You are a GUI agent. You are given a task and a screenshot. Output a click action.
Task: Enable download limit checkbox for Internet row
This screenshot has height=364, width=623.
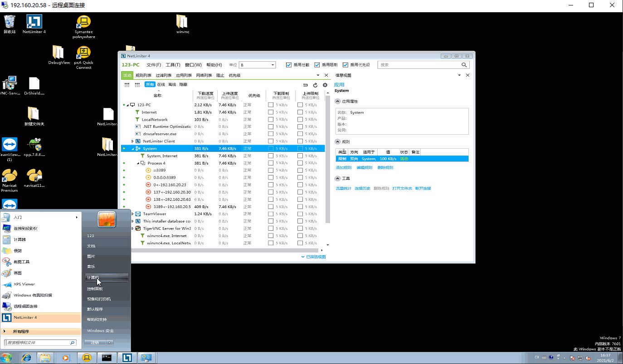[x=271, y=112]
